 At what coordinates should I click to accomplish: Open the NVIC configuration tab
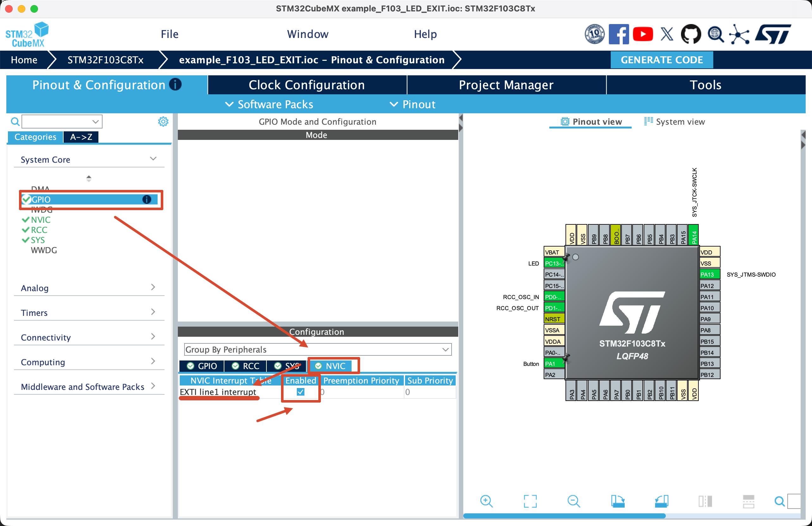point(331,366)
